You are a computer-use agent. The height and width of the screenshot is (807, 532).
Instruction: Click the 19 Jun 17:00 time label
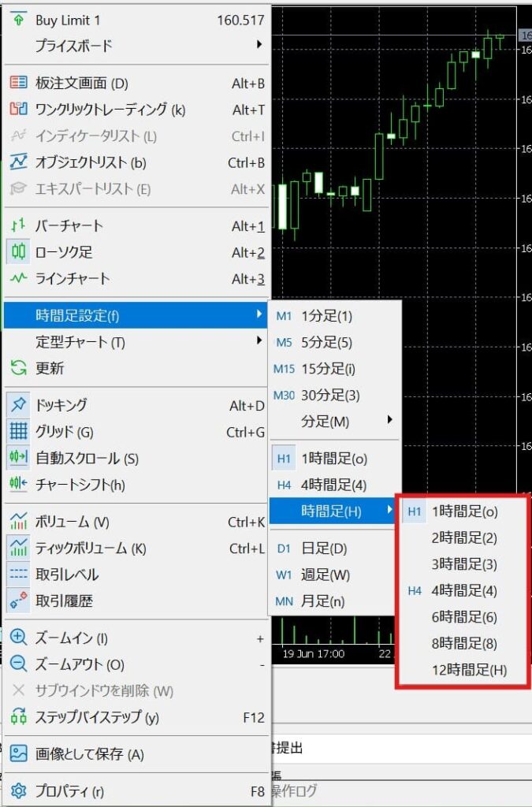[314, 653]
